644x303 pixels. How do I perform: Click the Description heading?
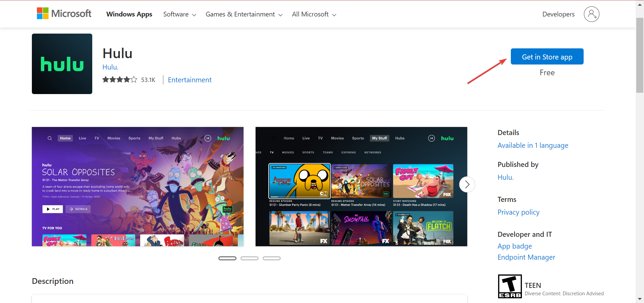pyautogui.click(x=53, y=281)
